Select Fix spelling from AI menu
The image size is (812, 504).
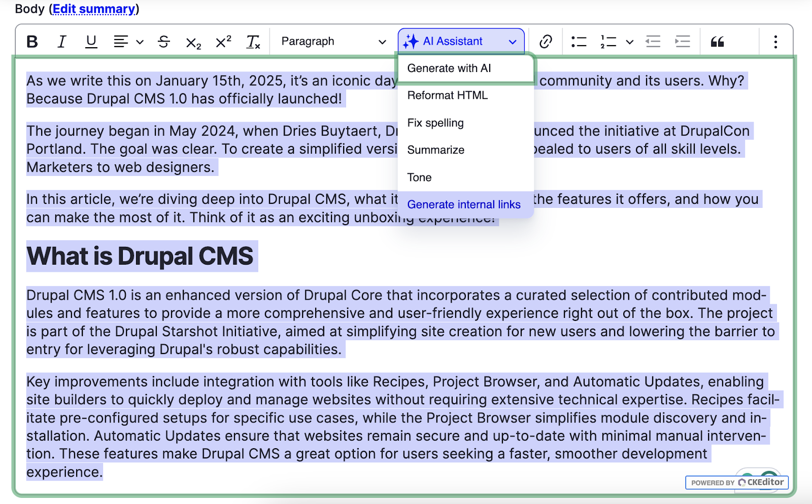point(466,123)
